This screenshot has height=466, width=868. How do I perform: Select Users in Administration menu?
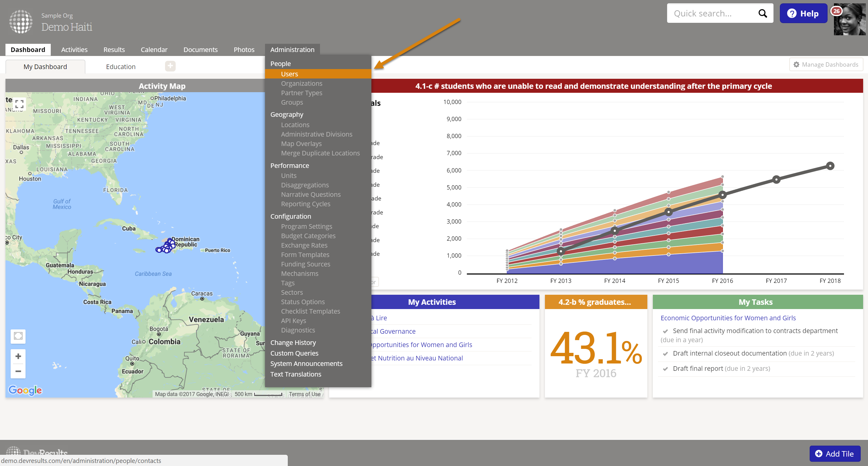[289, 74]
